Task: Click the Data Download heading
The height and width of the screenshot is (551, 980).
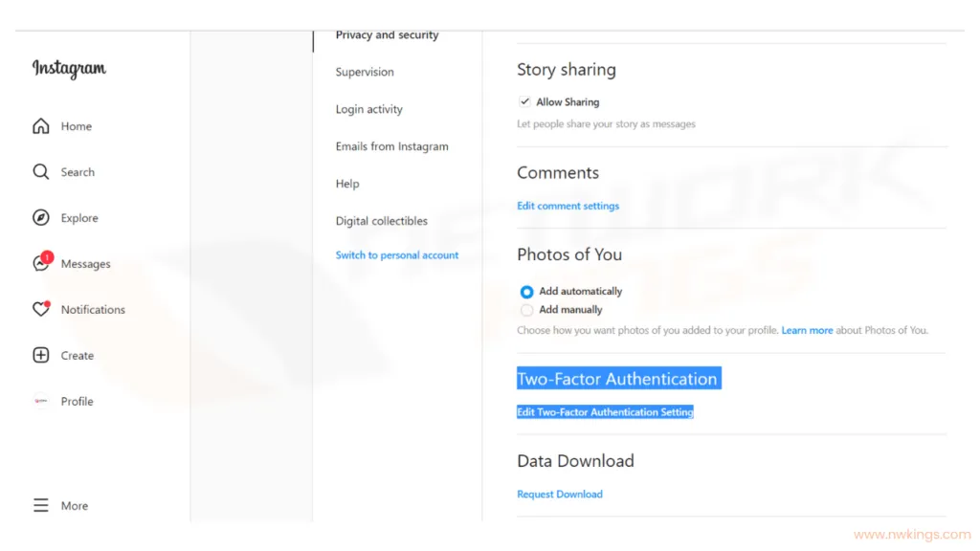Action: coord(575,460)
